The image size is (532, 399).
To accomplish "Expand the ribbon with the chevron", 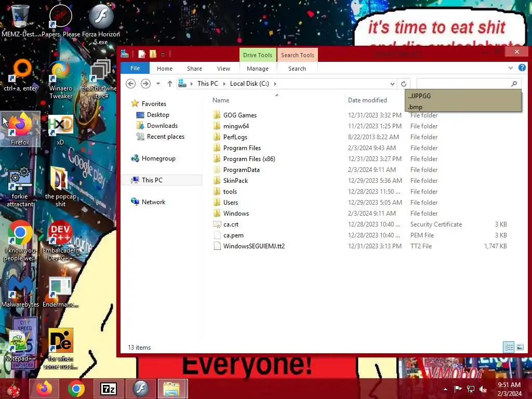I will pos(511,68).
